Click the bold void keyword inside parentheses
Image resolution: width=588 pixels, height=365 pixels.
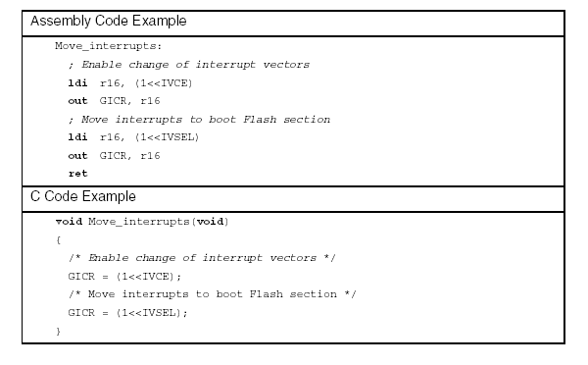point(211,222)
